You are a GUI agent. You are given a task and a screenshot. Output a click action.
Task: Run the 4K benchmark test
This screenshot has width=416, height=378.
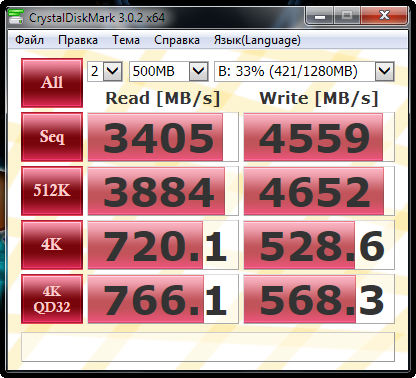pyautogui.click(x=52, y=245)
